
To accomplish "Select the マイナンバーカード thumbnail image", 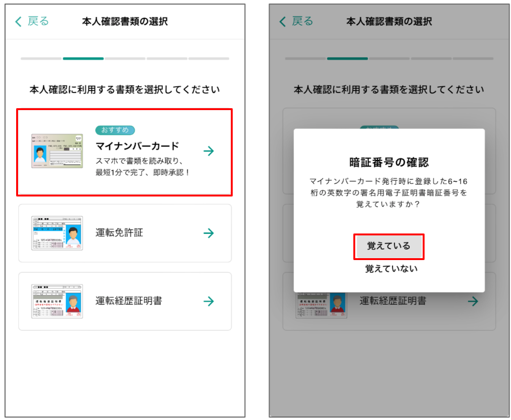I will tap(57, 151).
